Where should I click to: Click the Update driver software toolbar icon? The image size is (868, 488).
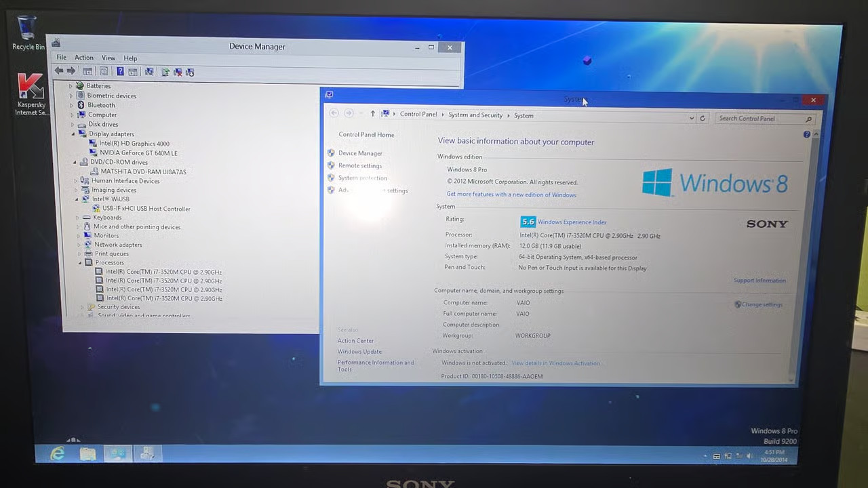click(165, 72)
